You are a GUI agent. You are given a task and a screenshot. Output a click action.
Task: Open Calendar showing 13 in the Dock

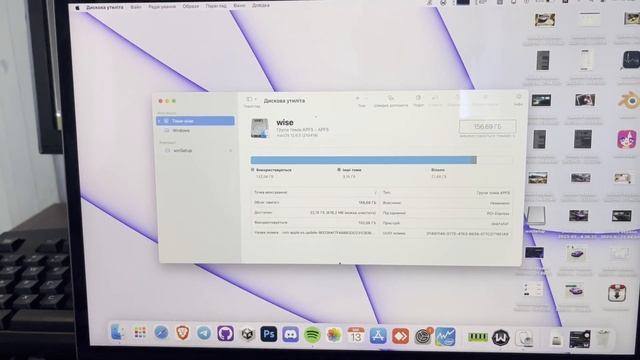[356, 336]
